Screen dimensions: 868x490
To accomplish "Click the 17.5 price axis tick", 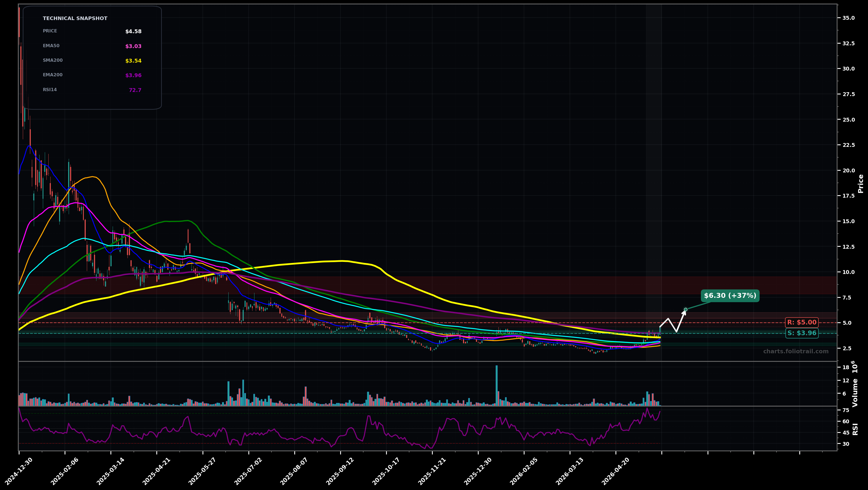I will tap(848, 196).
